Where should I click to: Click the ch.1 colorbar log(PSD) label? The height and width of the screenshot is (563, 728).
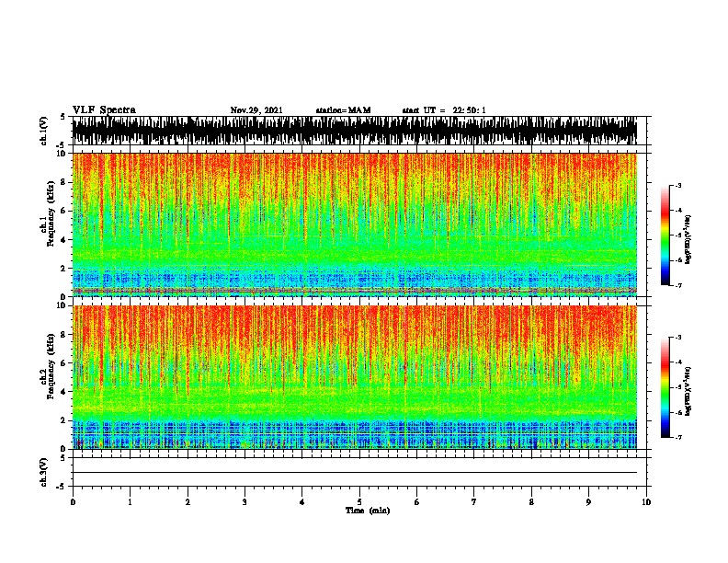tap(688, 239)
